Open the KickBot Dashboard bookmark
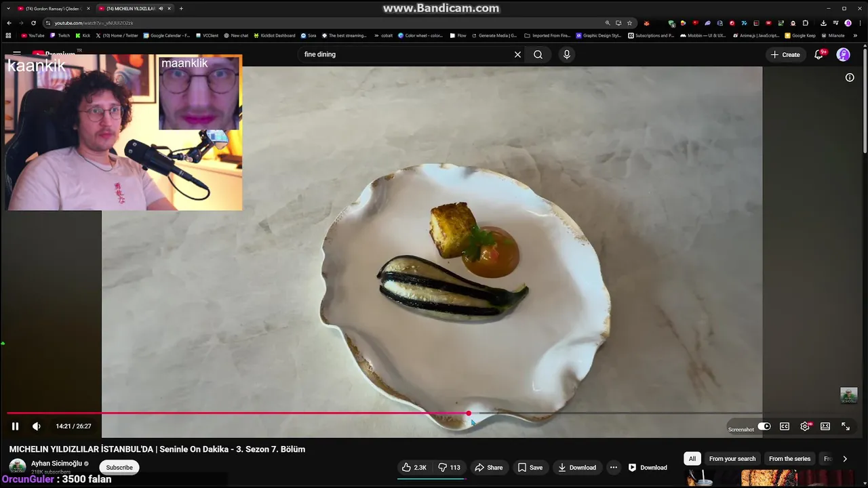Screen dimensions: 868x488 click(275, 35)
